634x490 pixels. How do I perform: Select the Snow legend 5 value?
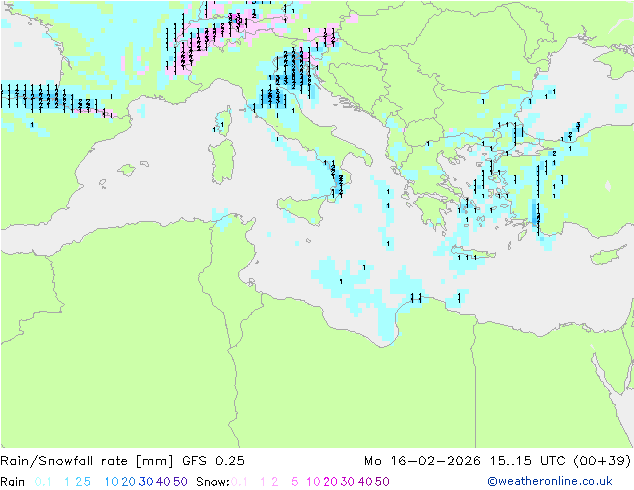coord(294,482)
